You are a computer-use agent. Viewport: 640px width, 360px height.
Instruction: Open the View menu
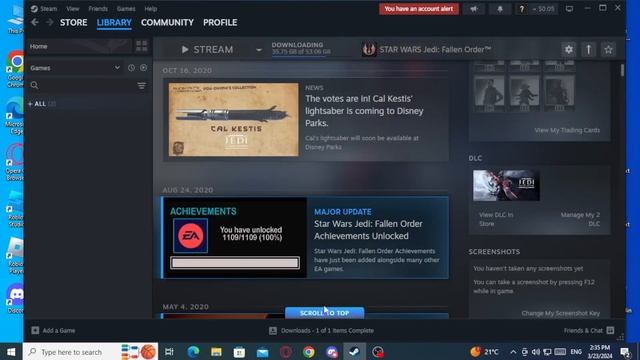click(x=73, y=9)
